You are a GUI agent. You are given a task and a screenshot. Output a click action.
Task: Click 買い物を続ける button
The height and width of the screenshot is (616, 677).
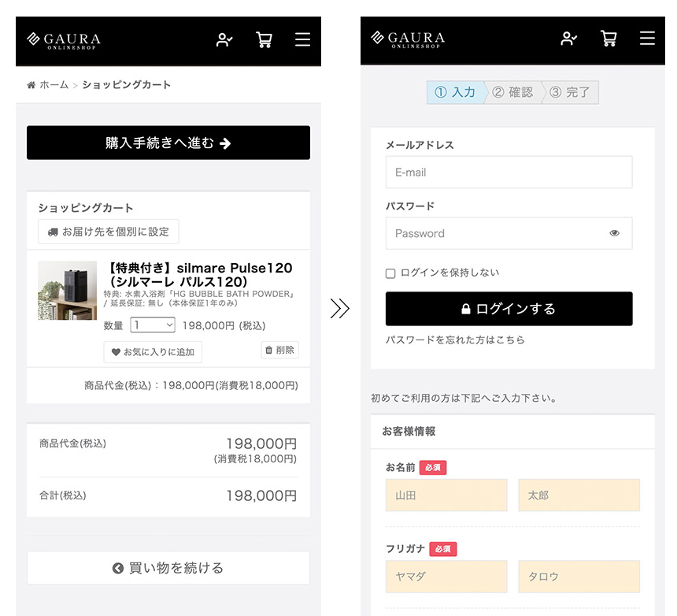[x=168, y=568]
